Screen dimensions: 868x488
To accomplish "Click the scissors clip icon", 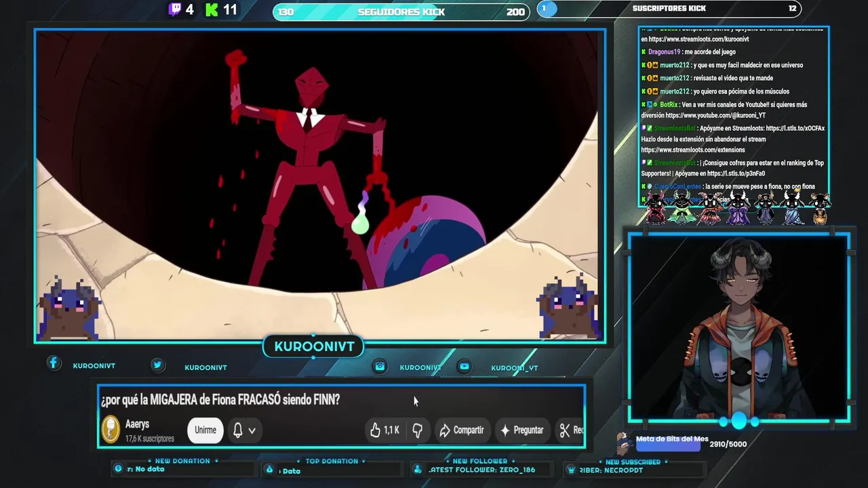I will pos(564,430).
